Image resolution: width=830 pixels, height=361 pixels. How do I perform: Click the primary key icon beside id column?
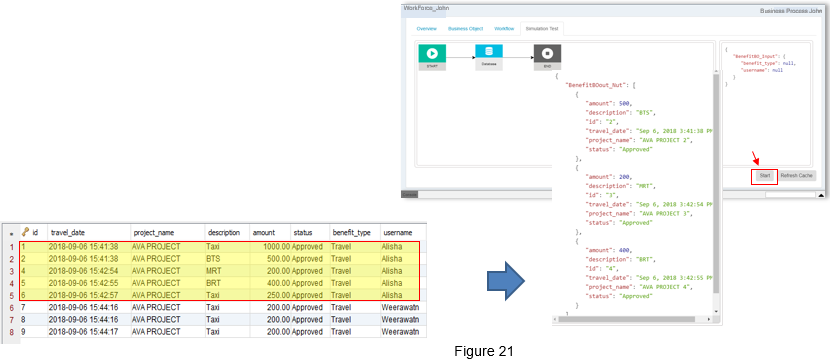[x=24, y=232]
